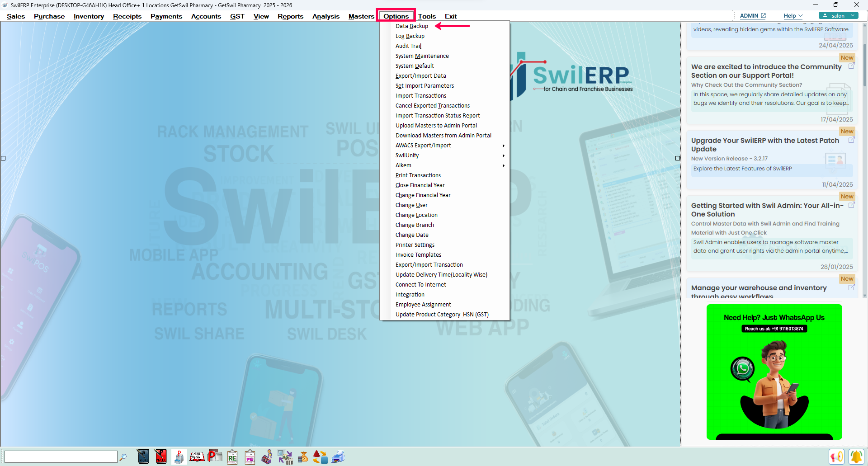This screenshot has width=868, height=466.
Task: Open the ADMIN portal link
Action: (753, 16)
